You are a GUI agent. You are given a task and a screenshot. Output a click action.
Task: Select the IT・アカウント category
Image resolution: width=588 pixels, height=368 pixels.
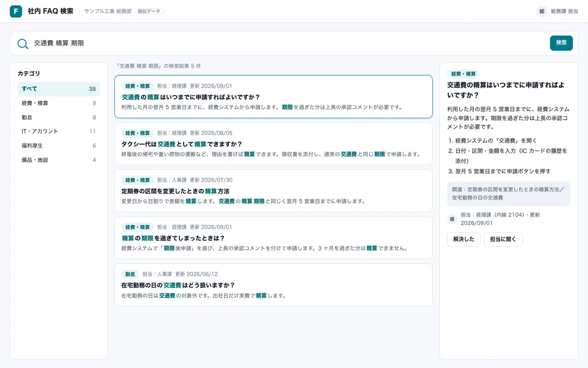click(x=59, y=131)
